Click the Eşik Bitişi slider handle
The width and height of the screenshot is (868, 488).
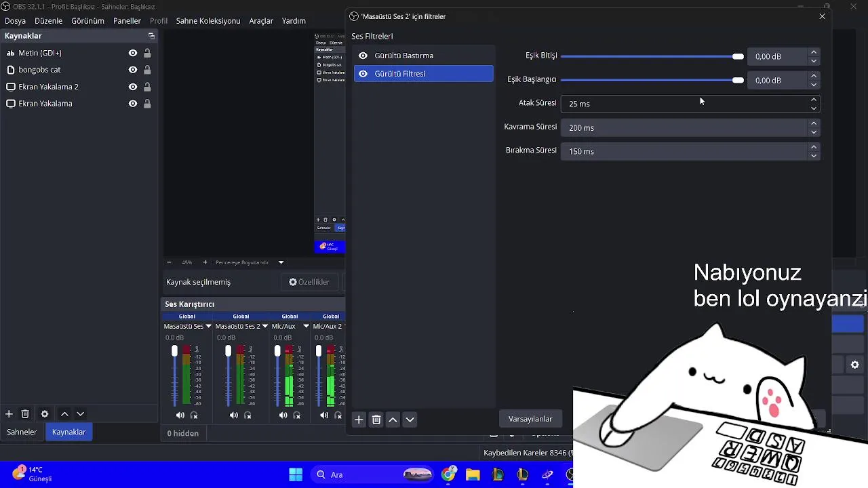coord(738,56)
